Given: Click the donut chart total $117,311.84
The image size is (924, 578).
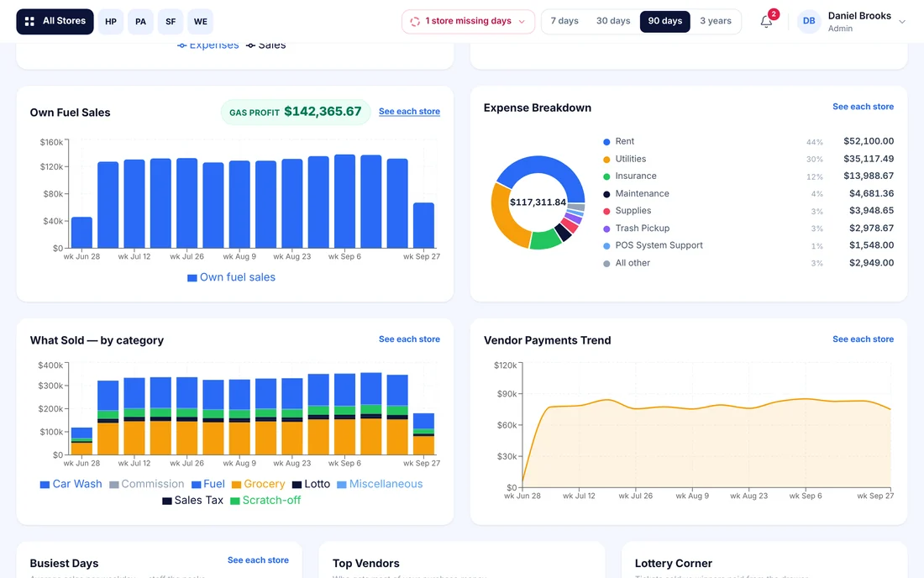Looking at the screenshot, I should click(x=538, y=202).
